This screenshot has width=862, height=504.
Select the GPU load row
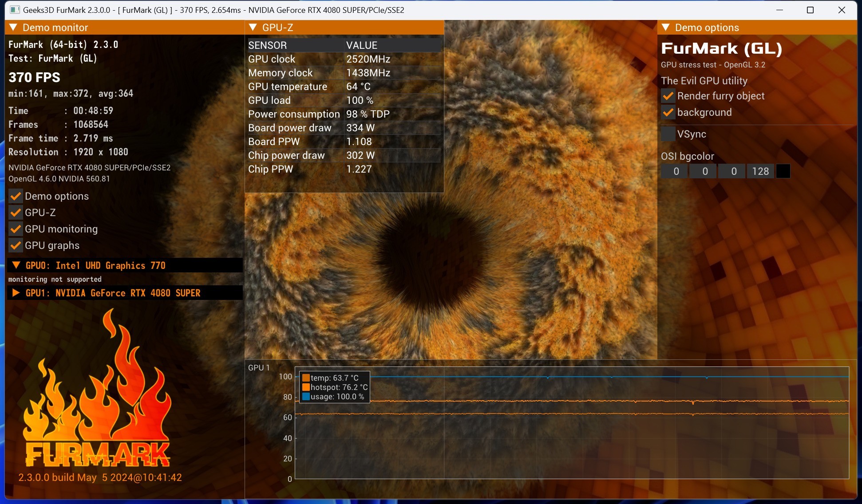point(344,100)
